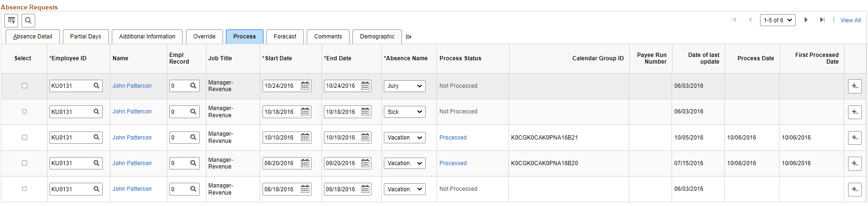Image resolution: width=868 pixels, height=206 pixels.
Task: Open End Date calendar for 10/18/2016
Action: tap(365, 112)
